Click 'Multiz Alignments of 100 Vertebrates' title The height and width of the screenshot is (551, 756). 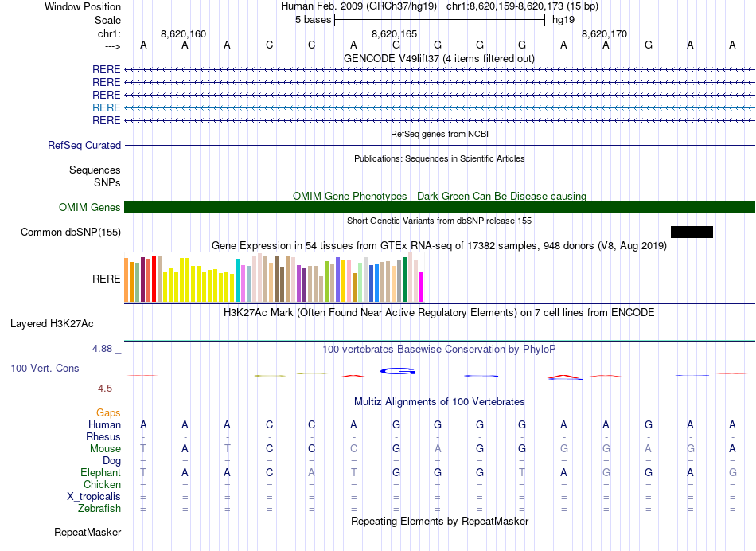click(x=439, y=401)
